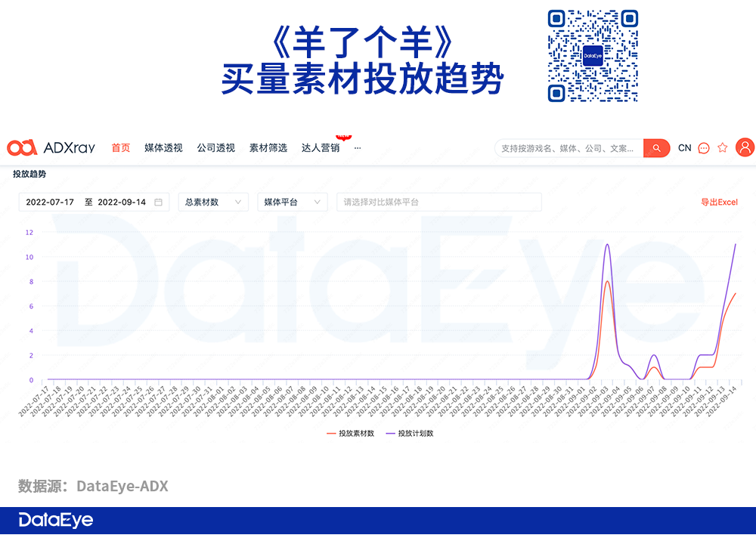
Task: Click the DataEye QR code image
Action: [x=593, y=56]
